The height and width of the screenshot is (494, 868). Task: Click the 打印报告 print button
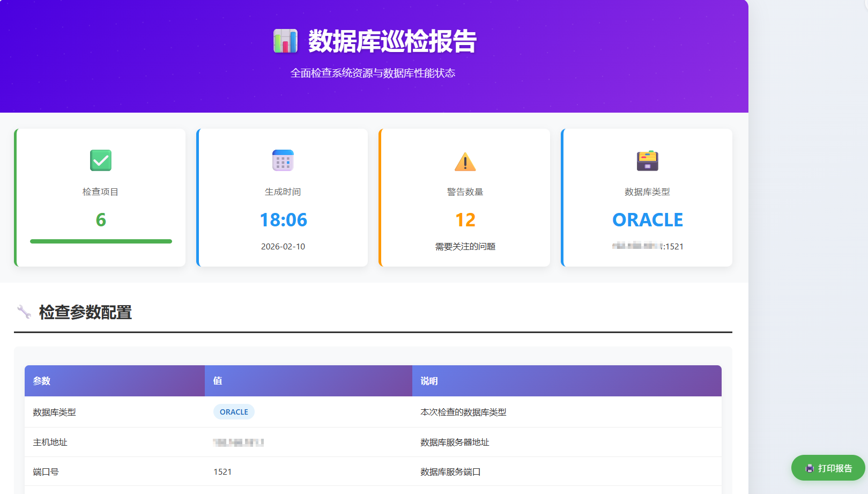(x=828, y=468)
